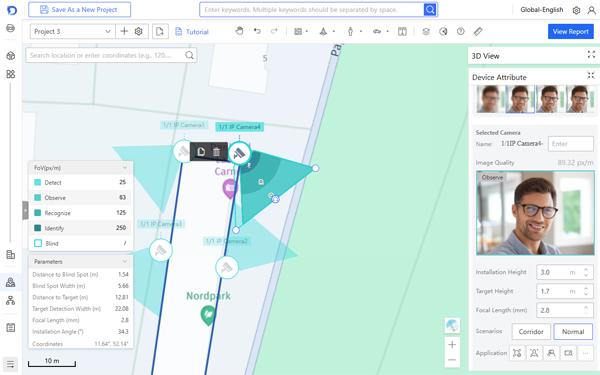This screenshot has width=600, height=375.
Task: Add a new project with plus icon
Action: click(124, 31)
